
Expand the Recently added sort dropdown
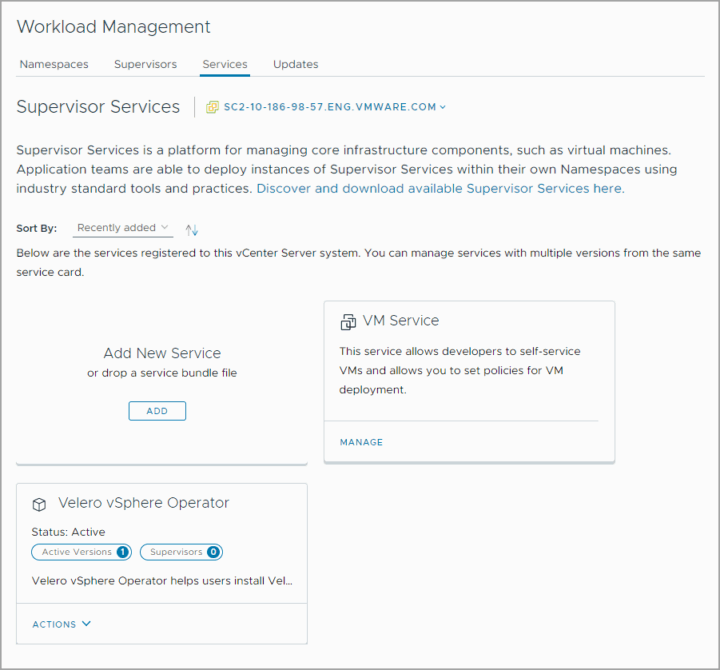[x=123, y=228]
